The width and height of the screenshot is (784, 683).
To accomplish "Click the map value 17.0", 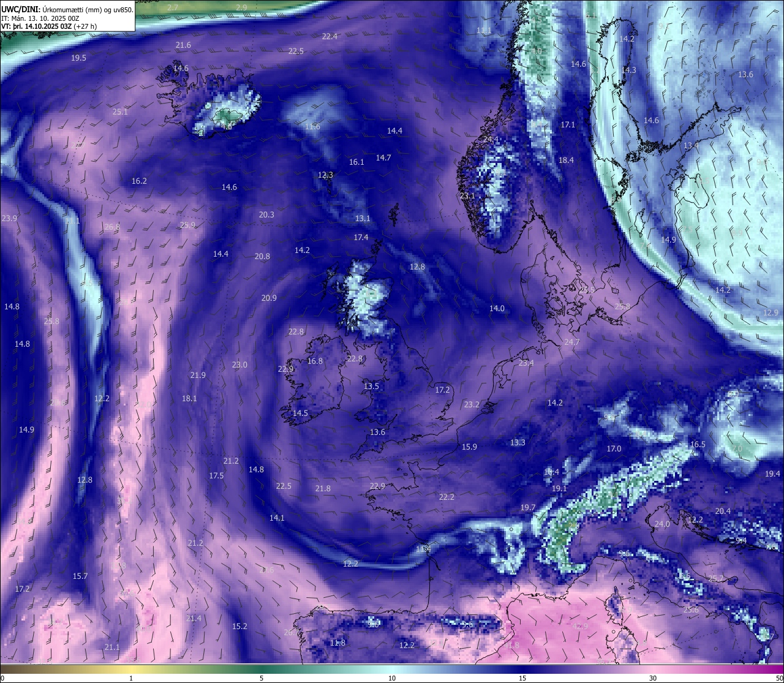I will tap(614, 449).
